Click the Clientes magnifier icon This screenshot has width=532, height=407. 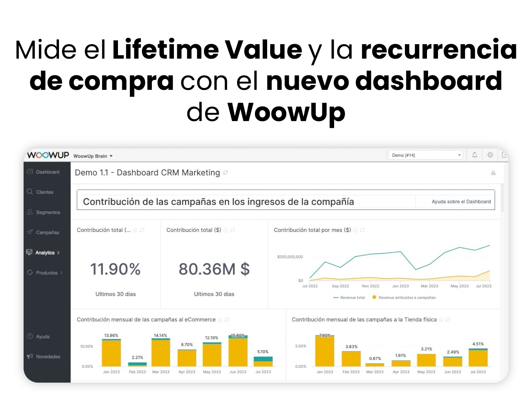[x=30, y=192]
